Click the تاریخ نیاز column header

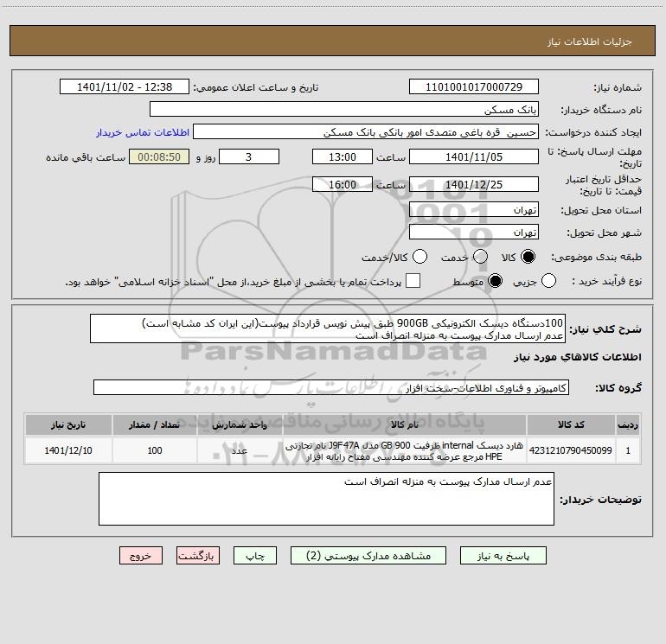[x=68, y=425]
